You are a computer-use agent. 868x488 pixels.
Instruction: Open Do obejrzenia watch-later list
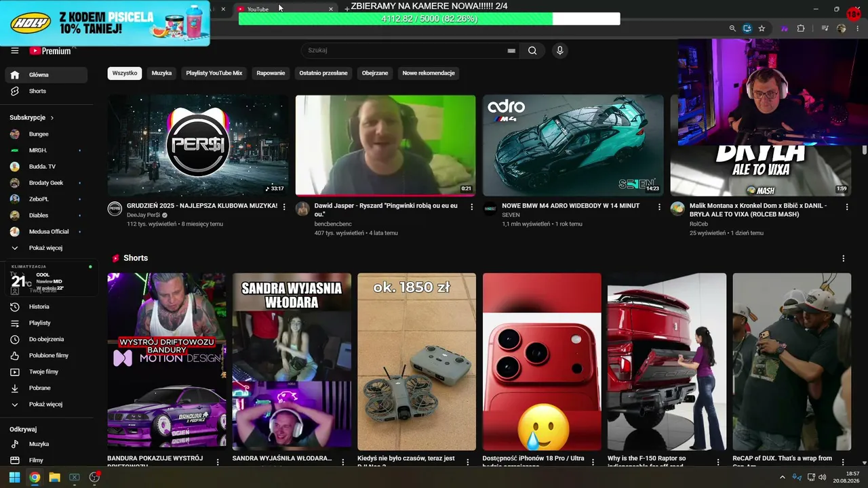pos(46,339)
